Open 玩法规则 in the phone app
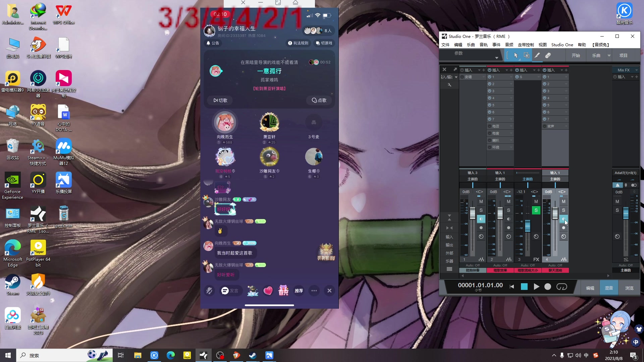 pyautogui.click(x=298, y=43)
